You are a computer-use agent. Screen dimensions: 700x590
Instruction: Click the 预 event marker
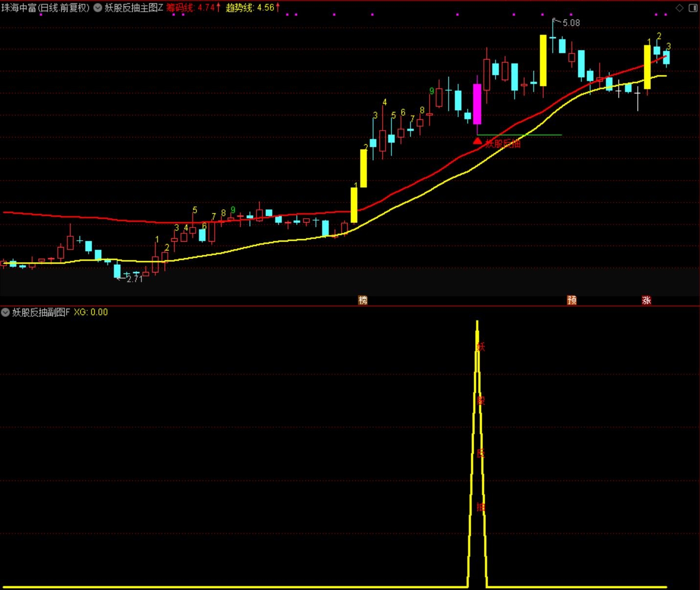571,300
